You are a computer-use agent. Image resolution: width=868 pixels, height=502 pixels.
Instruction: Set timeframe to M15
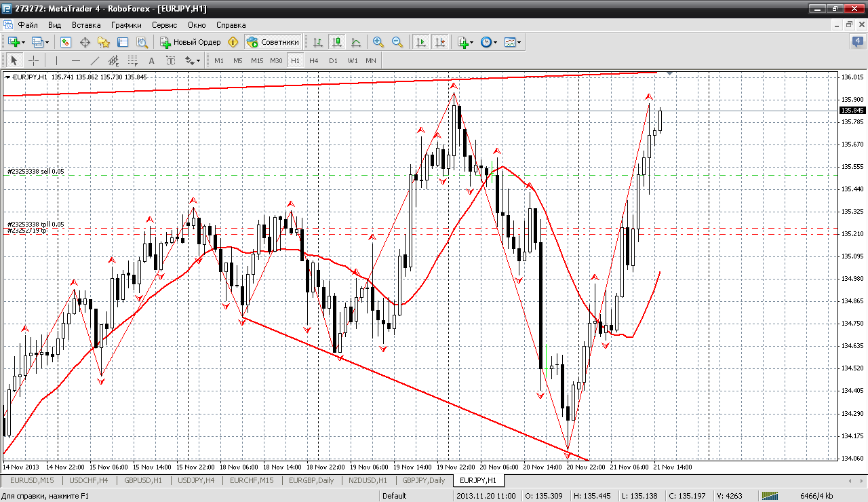(x=257, y=60)
